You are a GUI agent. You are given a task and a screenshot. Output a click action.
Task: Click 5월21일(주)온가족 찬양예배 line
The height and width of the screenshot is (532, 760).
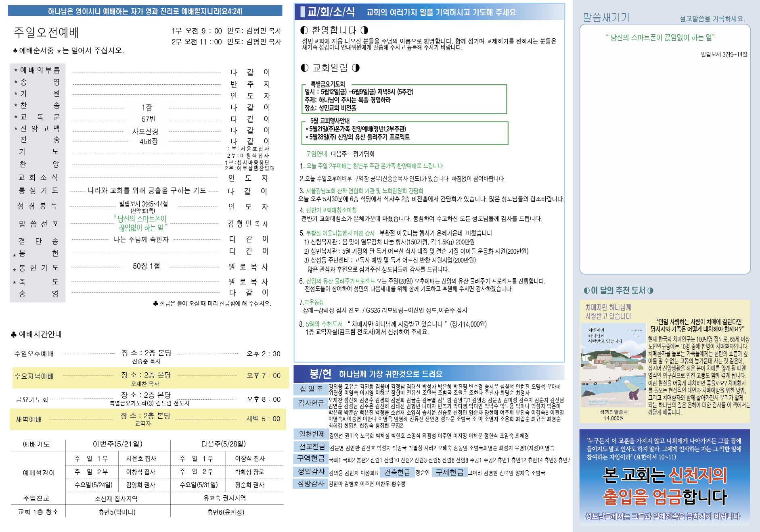356,129
